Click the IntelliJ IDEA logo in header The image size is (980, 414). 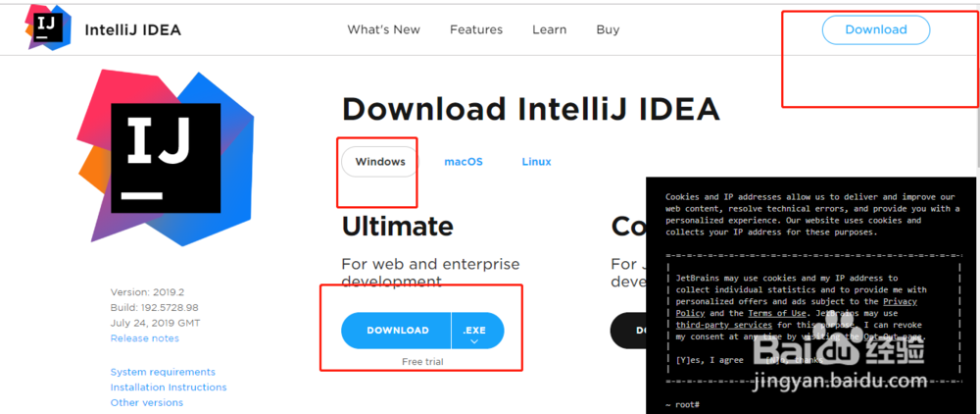49,27
